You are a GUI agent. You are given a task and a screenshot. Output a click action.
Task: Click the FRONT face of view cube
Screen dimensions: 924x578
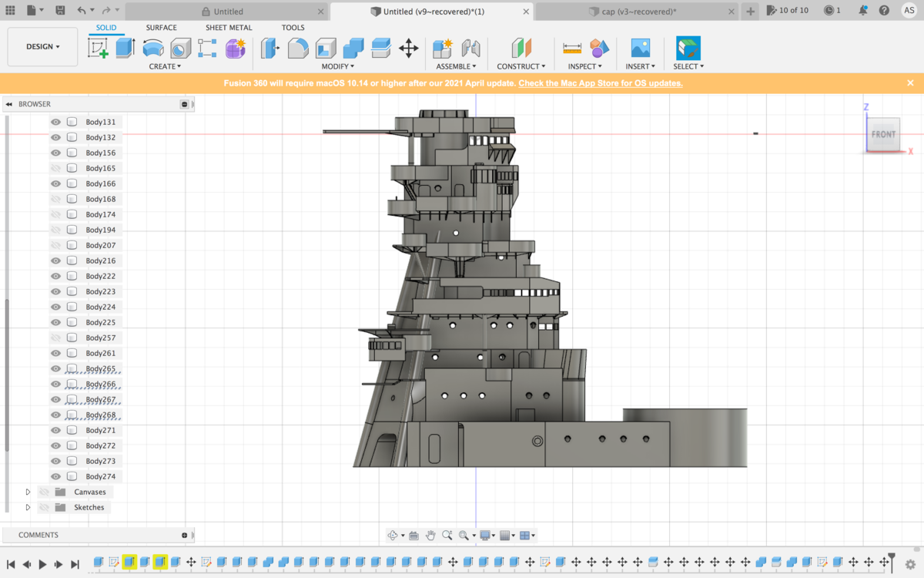883,134
